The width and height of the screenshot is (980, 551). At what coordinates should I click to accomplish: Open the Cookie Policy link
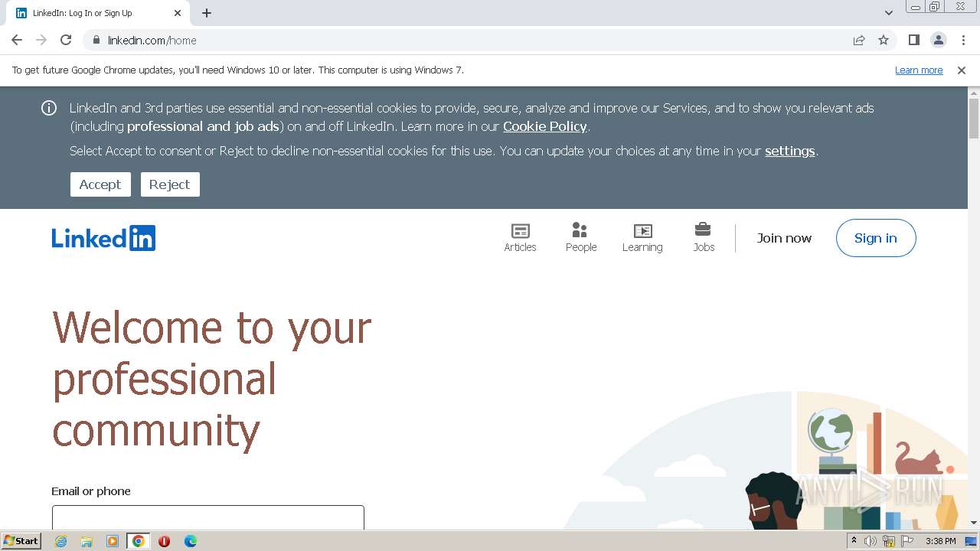[544, 126]
